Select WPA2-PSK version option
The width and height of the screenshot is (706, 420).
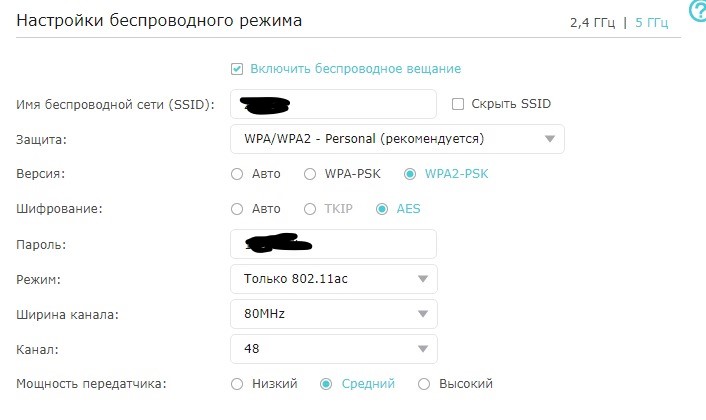click(x=410, y=174)
